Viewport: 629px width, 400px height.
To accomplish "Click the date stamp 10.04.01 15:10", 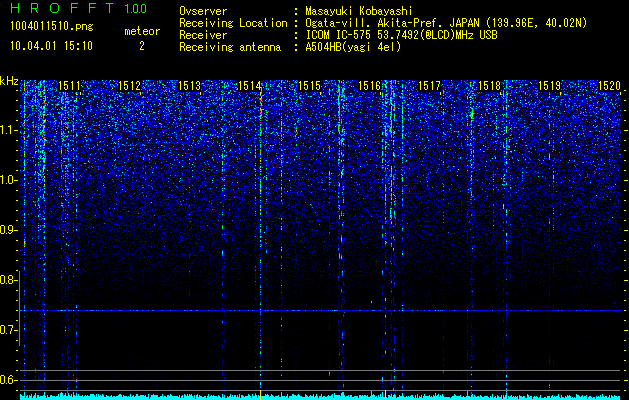I will 51,46.
